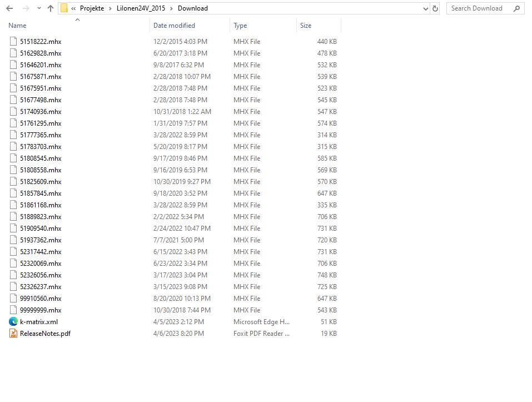Navigate to Projekte in breadcrumb

click(92, 8)
